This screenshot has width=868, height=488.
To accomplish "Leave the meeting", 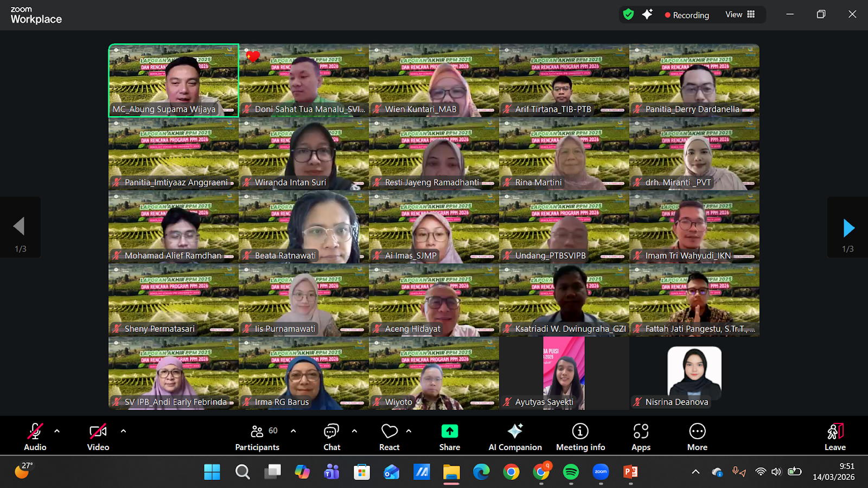I will [x=835, y=437].
